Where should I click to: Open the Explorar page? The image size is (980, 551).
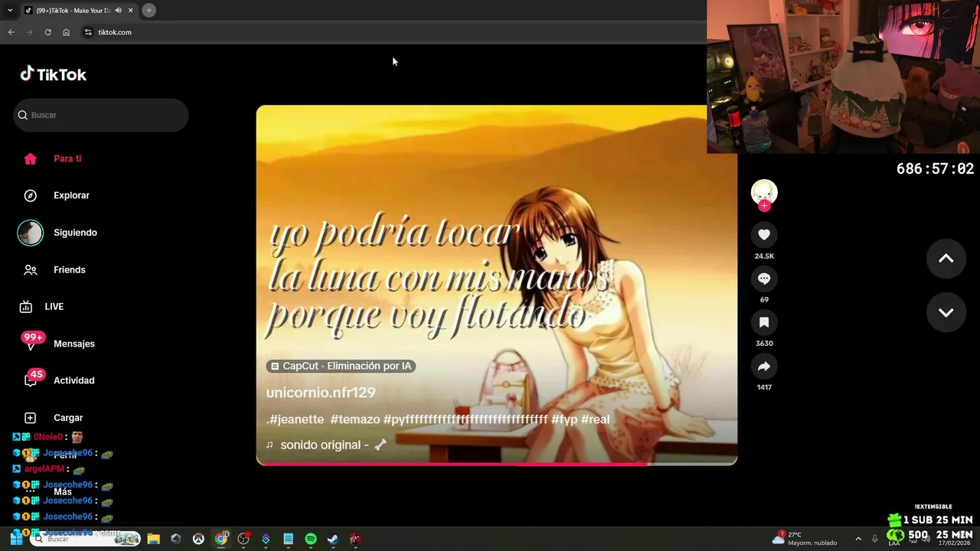click(71, 195)
